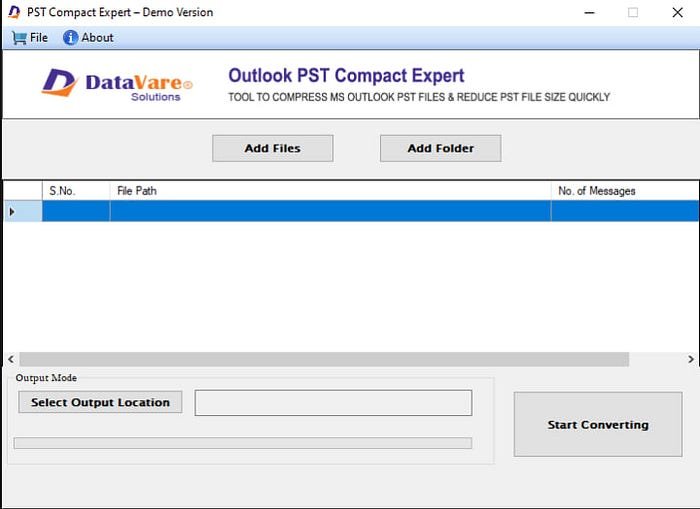Viewport: 700px width, 509px height.
Task: Click the highlighted empty File Path cell
Action: click(330, 211)
